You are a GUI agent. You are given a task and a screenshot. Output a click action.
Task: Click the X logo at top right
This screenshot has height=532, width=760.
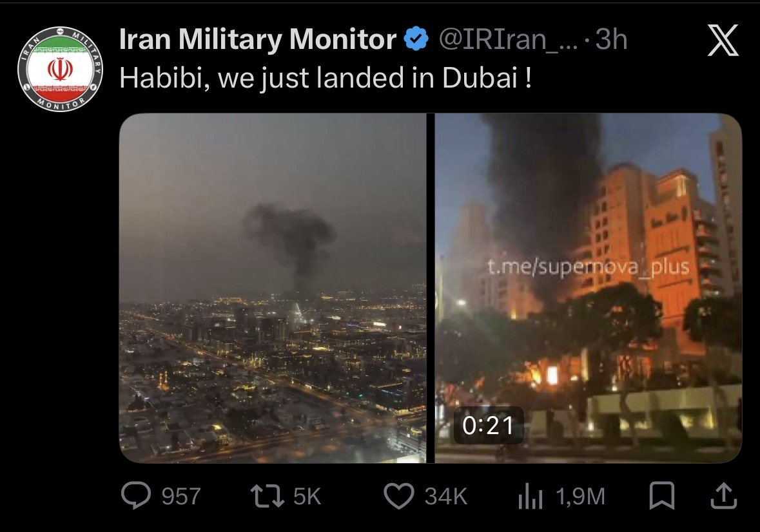723,40
